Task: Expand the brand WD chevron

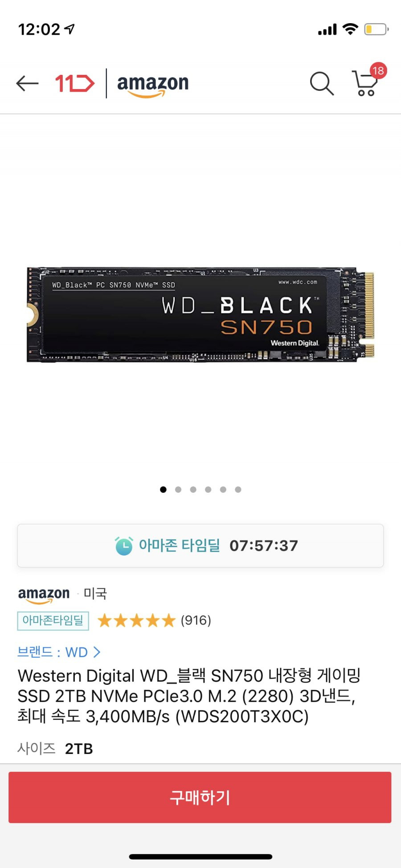Action: tap(97, 652)
